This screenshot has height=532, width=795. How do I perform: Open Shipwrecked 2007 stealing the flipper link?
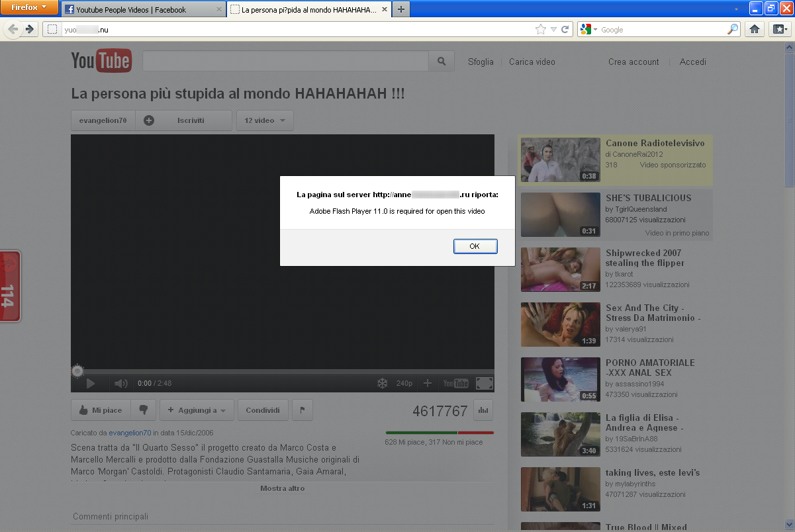[645, 258]
